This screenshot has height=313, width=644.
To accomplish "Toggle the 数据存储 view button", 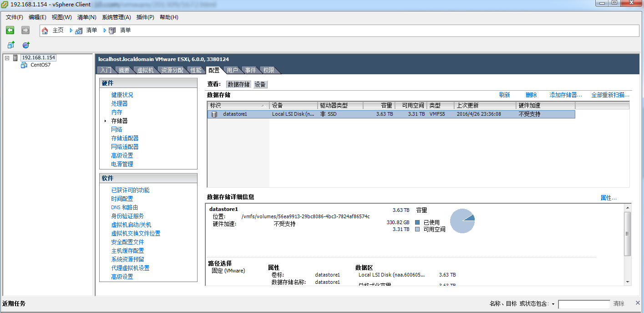I will click(x=238, y=84).
